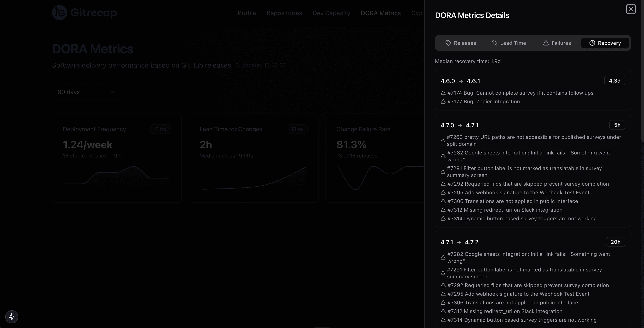Click the 4.3d recovery time badge
The image size is (644, 328).
click(x=615, y=81)
